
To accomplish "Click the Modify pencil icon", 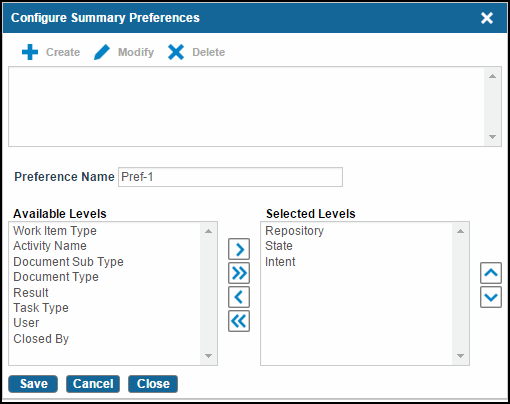I will tap(102, 52).
